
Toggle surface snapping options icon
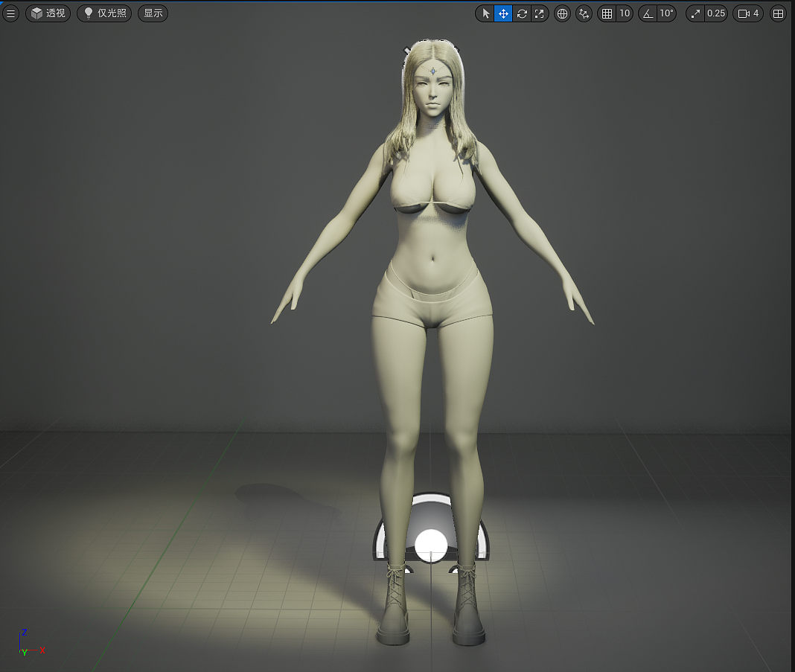point(584,13)
